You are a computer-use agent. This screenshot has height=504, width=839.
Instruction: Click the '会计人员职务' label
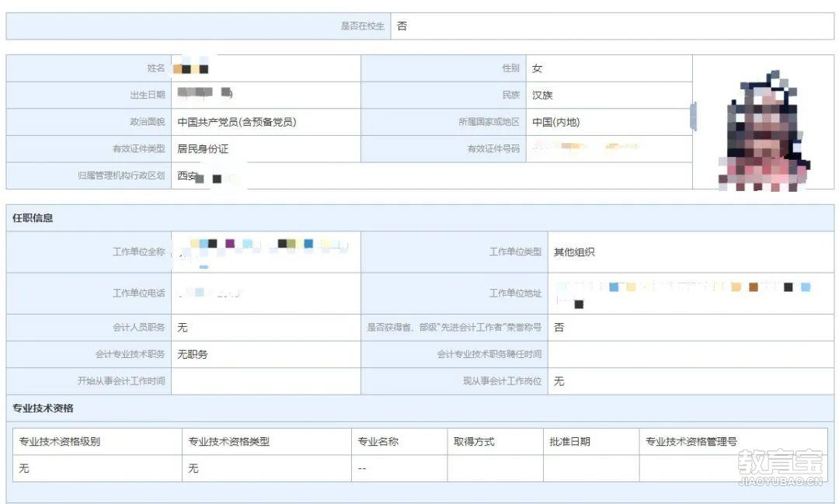click(138, 327)
